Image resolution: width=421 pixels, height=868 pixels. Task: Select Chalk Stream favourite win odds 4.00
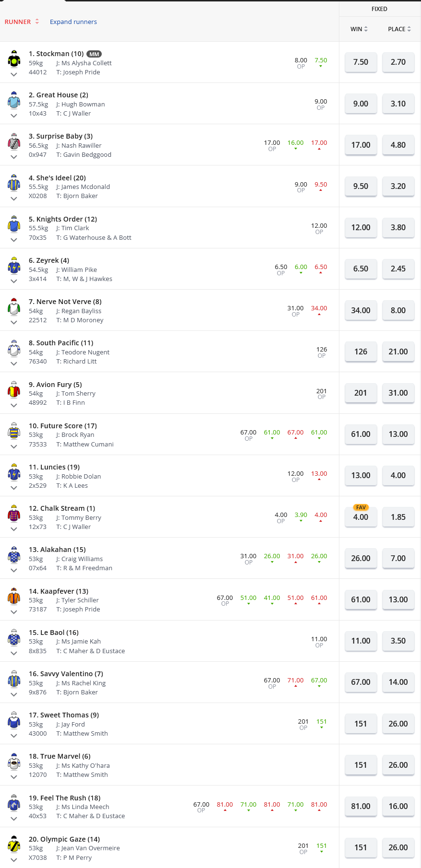pyautogui.click(x=361, y=517)
